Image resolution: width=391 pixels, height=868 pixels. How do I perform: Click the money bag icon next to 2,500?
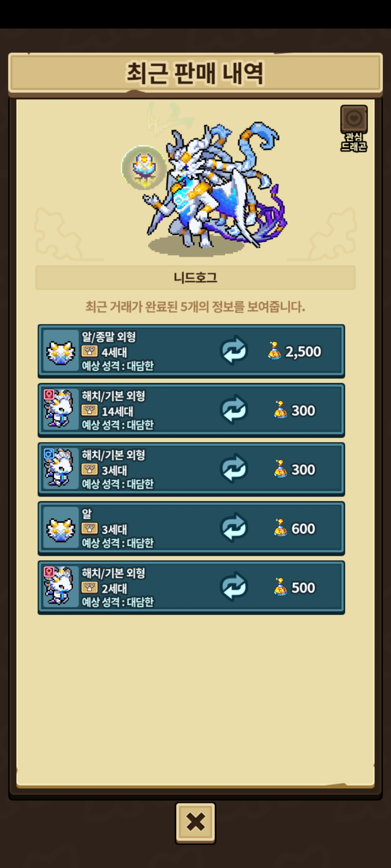point(274,350)
